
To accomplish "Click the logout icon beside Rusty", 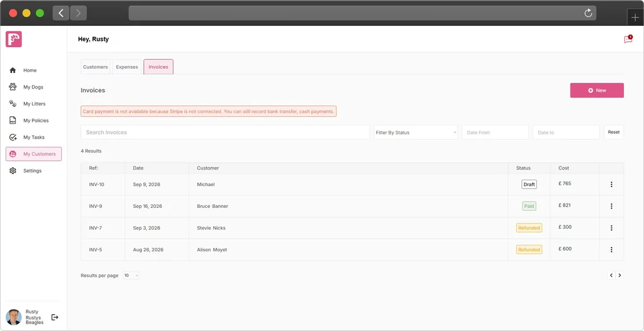I will tap(55, 317).
